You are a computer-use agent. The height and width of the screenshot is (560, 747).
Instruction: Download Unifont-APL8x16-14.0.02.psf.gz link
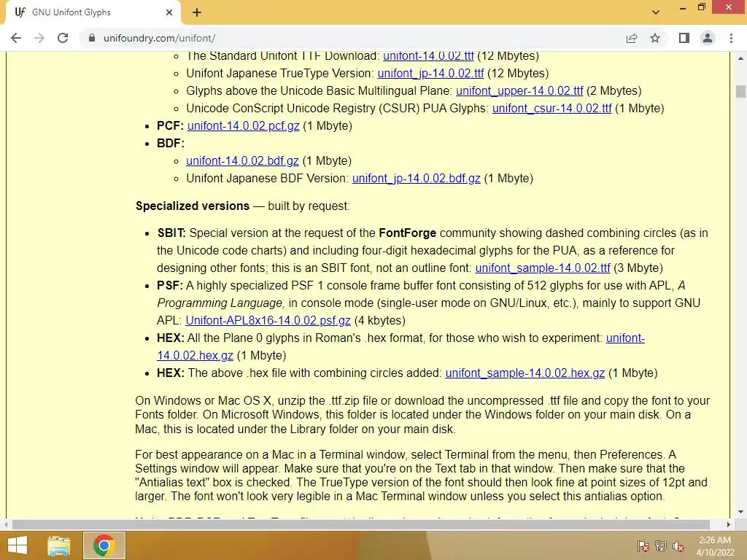click(268, 321)
